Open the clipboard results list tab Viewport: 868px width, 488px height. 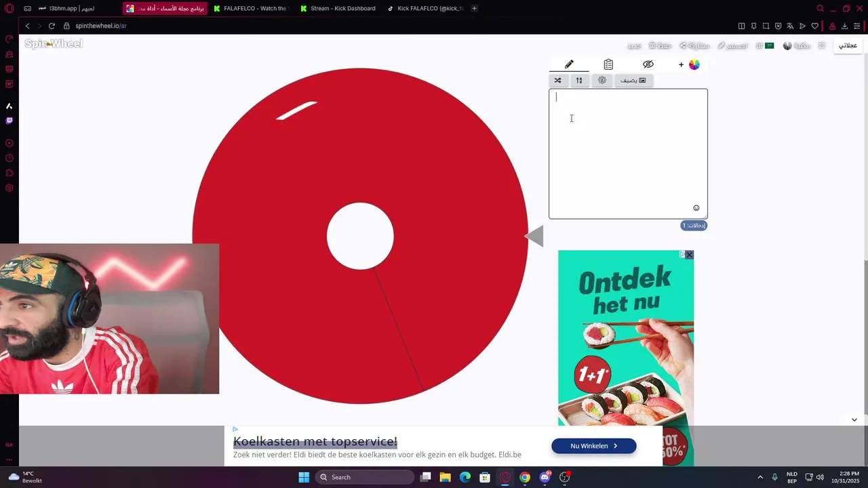tap(608, 64)
